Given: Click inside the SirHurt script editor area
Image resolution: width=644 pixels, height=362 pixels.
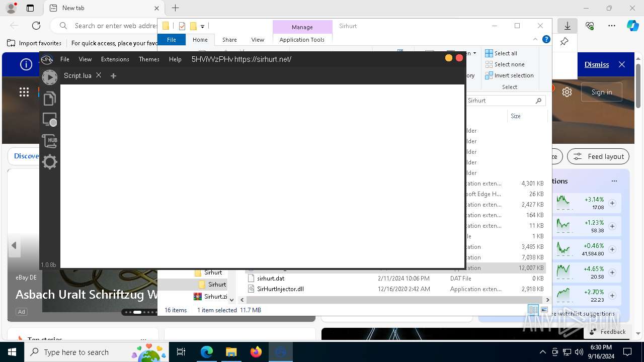Looking at the screenshot, I should point(262,176).
